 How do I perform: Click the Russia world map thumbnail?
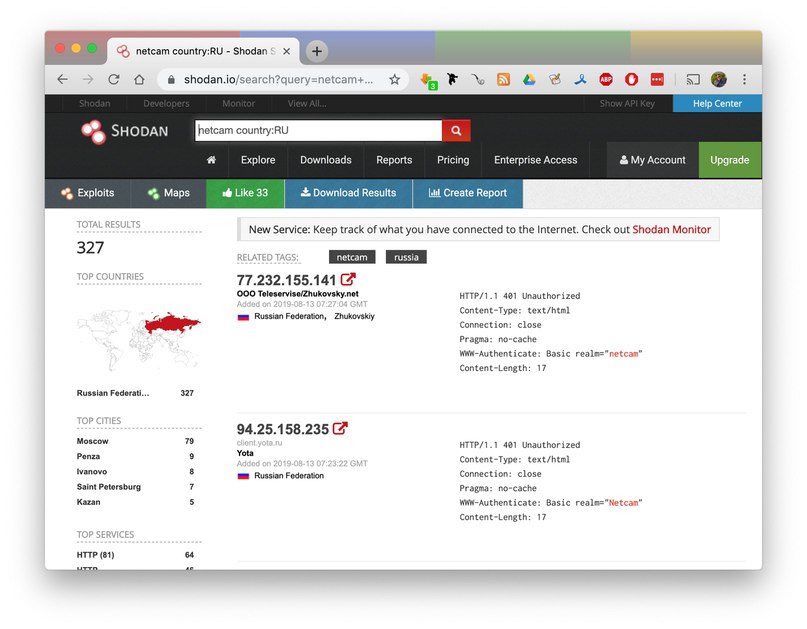tap(139, 340)
